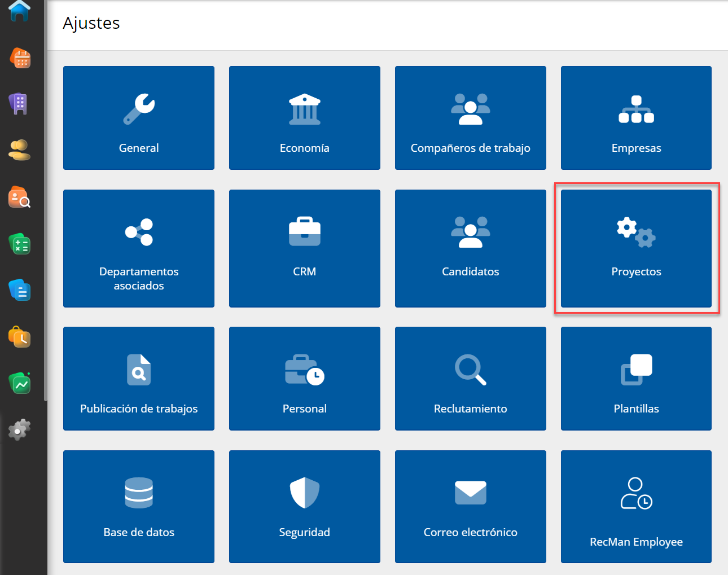Go to Publicación de trabajos settings

139,379
